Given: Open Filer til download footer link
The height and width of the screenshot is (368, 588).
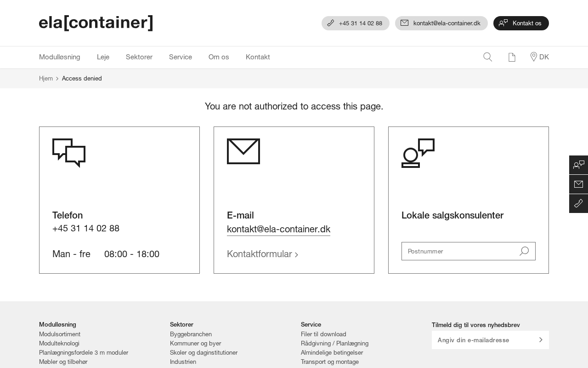Looking at the screenshot, I should click(323, 334).
